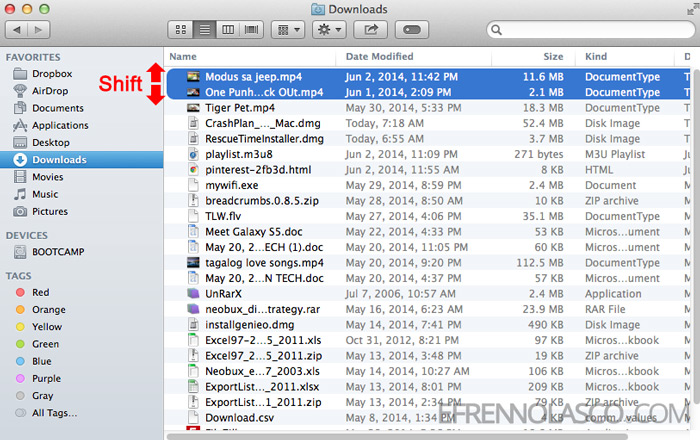This screenshot has width=700, height=440.
Task: Switch to column view
Action: click(228, 30)
